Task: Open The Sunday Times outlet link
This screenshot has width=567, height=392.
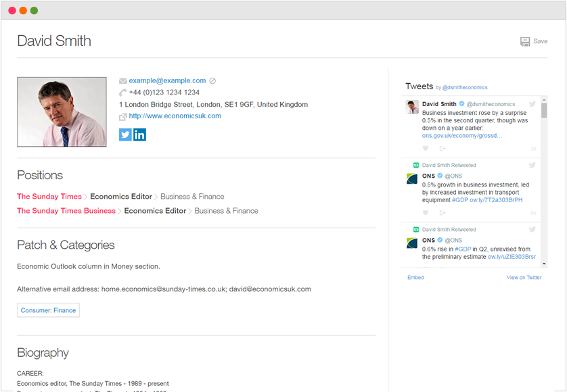Action: (49, 197)
